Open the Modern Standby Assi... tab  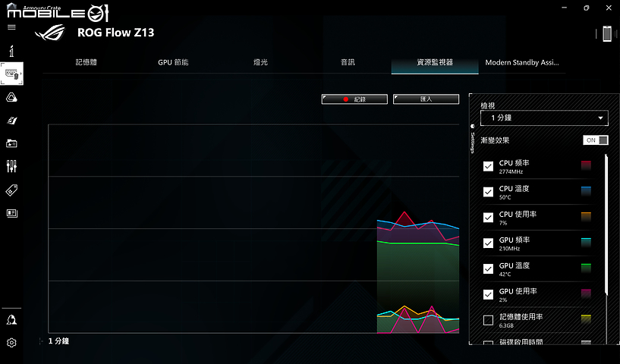pos(522,62)
